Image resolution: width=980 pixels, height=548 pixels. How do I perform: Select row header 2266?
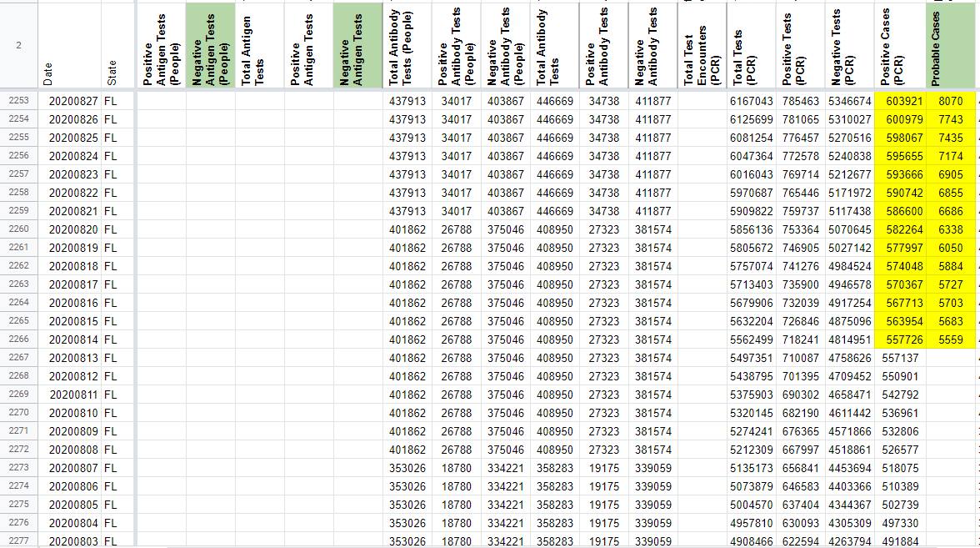coord(18,339)
